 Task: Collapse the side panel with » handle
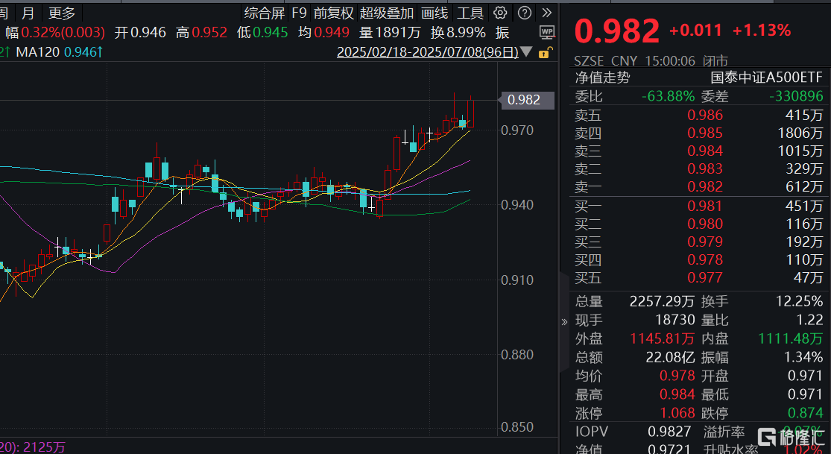[564, 321]
